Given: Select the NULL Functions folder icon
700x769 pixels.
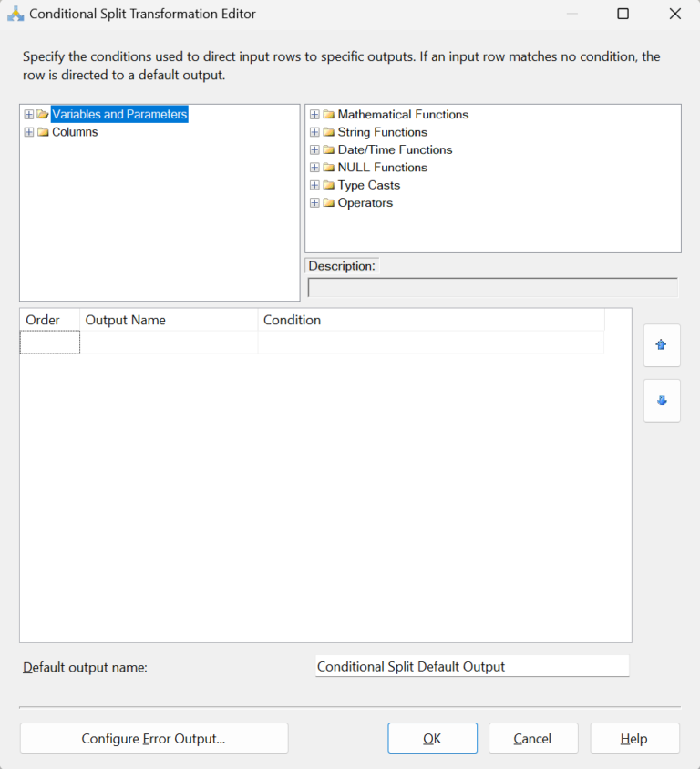Looking at the screenshot, I should tap(329, 168).
